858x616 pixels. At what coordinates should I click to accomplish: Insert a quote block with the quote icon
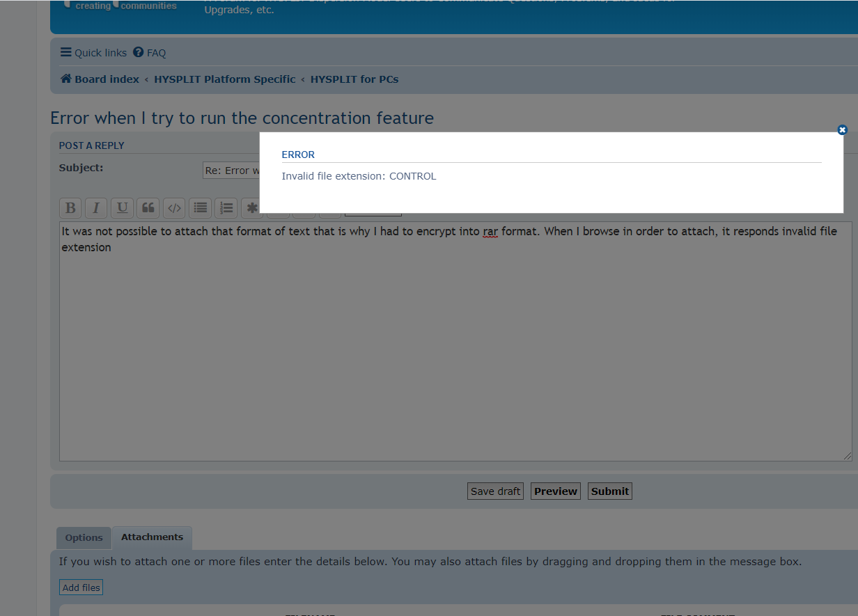tap(148, 207)
